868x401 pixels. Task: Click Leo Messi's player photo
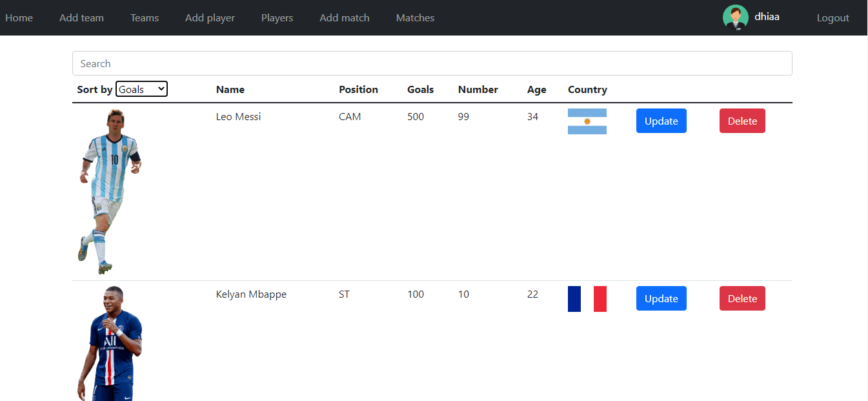[110, 190]
